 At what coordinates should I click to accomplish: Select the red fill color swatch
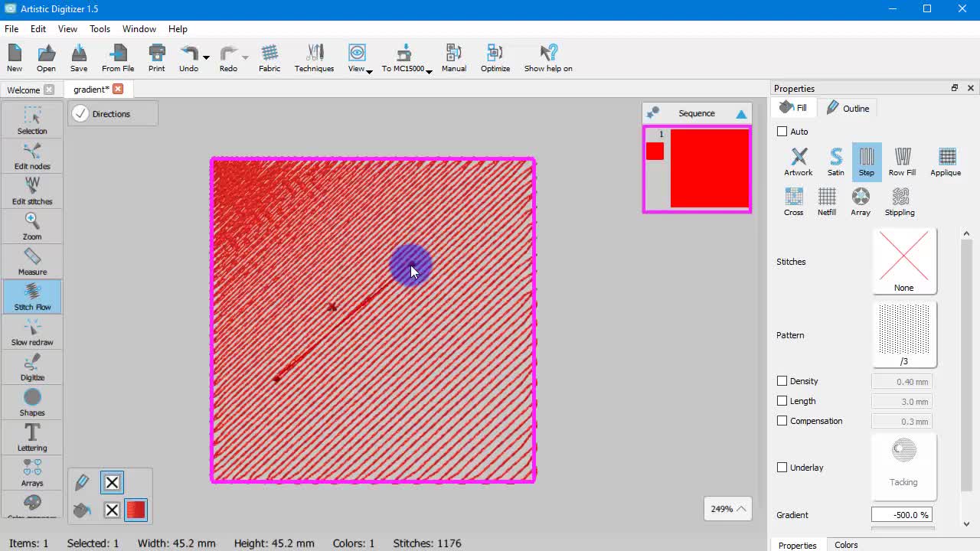pyautogui.click(x=136, y=510)
